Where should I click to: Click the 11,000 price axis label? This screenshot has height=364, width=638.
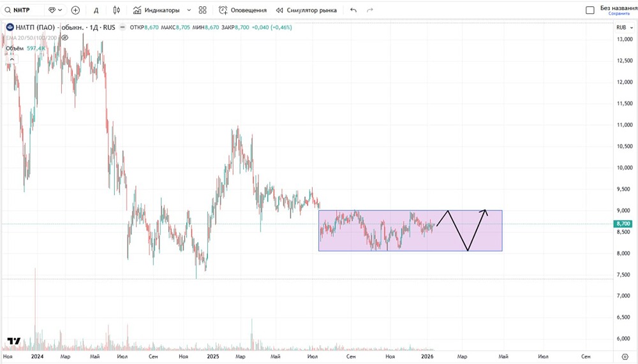[x=625, y=125]
